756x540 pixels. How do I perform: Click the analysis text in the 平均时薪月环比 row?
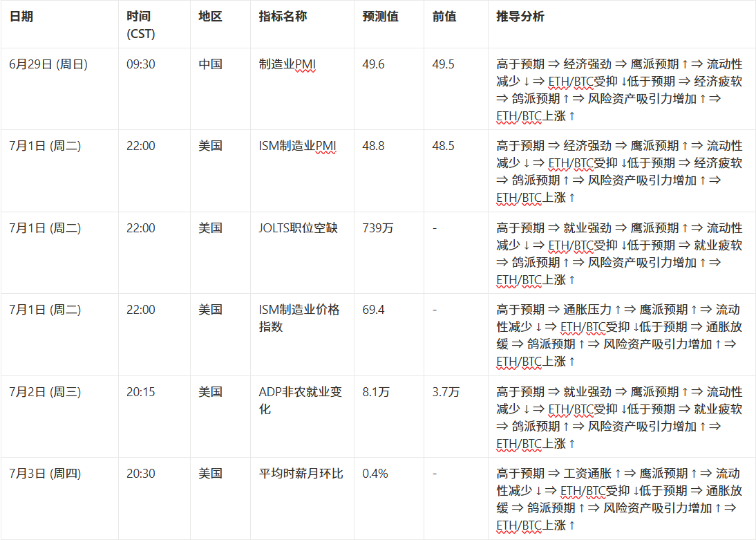pyautogui.click(x=619, y=499)
